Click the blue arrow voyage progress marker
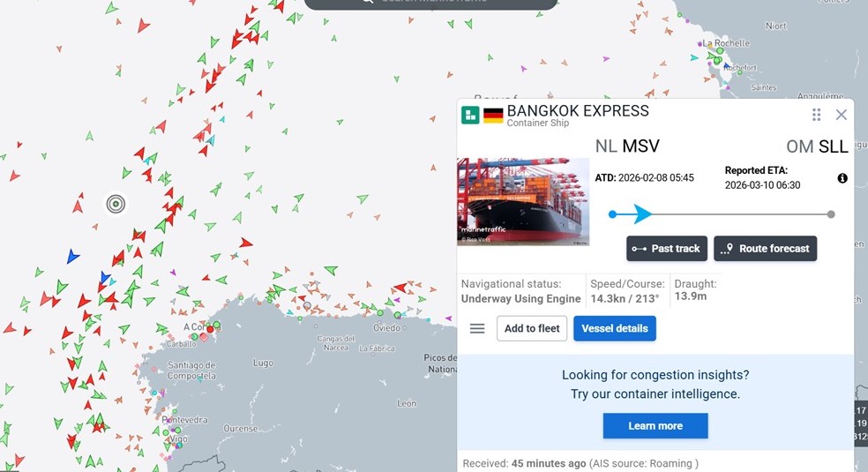Screen dimensions: 868x472 pyautogui.click(x=642, y=214)
